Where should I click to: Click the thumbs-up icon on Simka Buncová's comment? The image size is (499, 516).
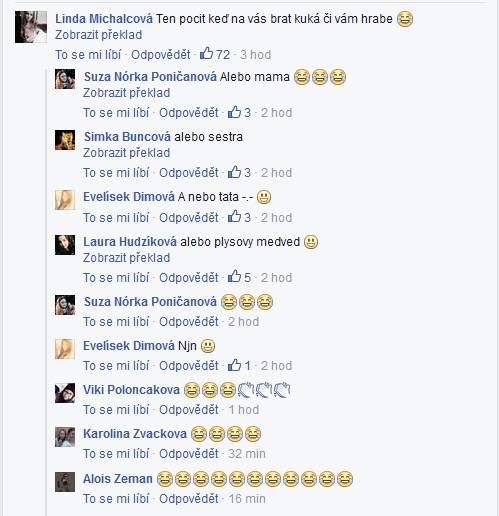pyautogui.click(x=234, y=172)
